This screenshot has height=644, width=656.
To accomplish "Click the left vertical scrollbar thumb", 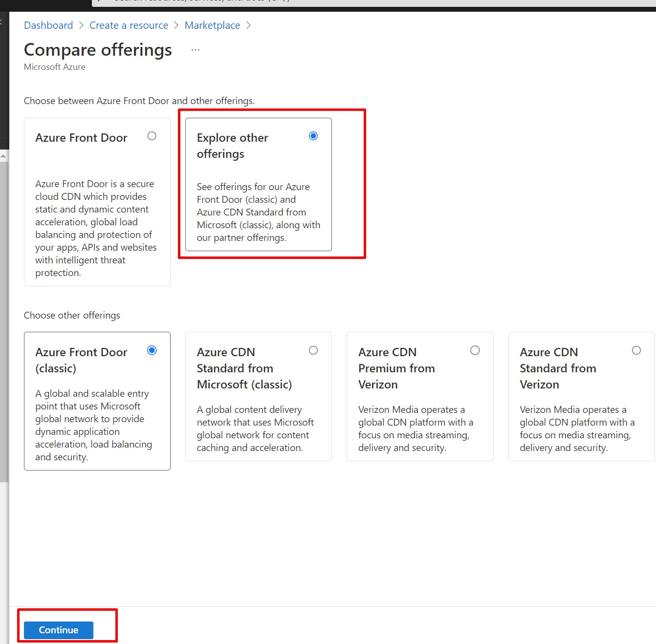I will (x=4, y=318).
